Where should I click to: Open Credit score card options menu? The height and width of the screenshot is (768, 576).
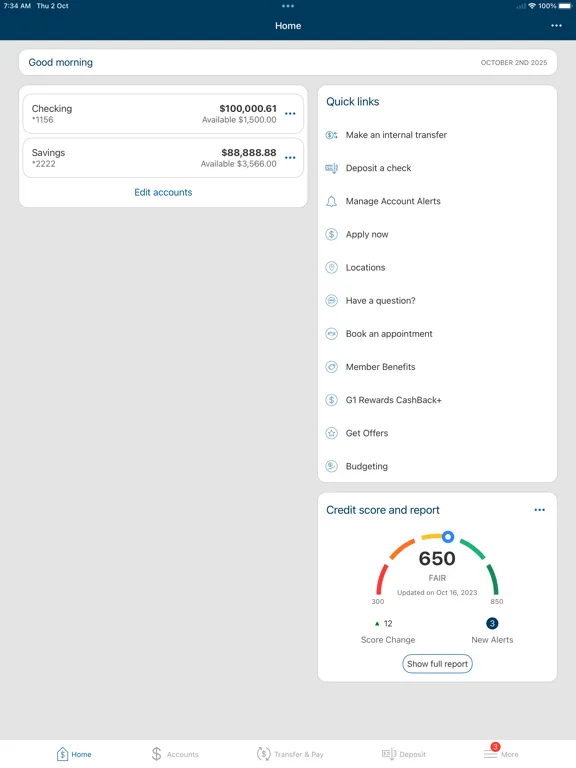[539, 510]
